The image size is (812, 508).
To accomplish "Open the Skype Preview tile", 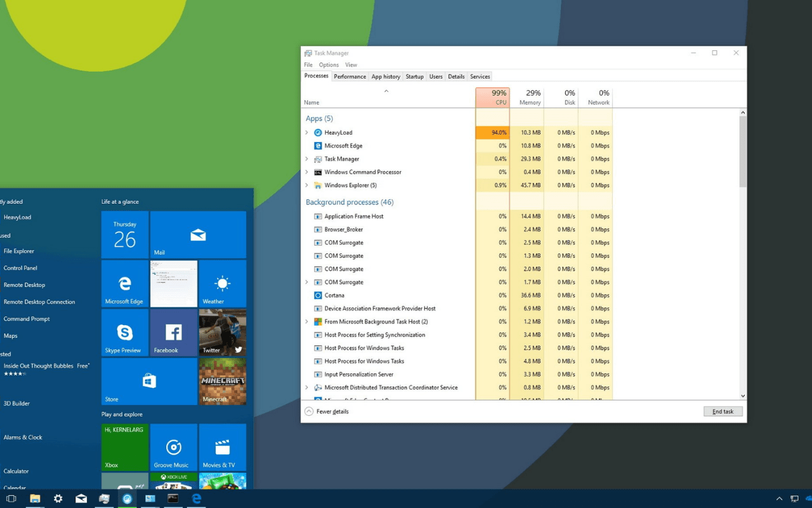I will (x=124, y=333).
